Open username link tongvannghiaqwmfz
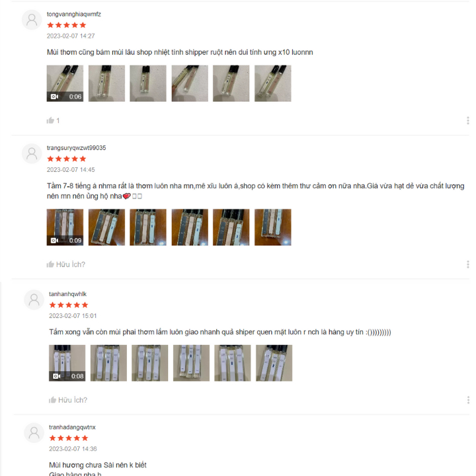 point(74,15)
